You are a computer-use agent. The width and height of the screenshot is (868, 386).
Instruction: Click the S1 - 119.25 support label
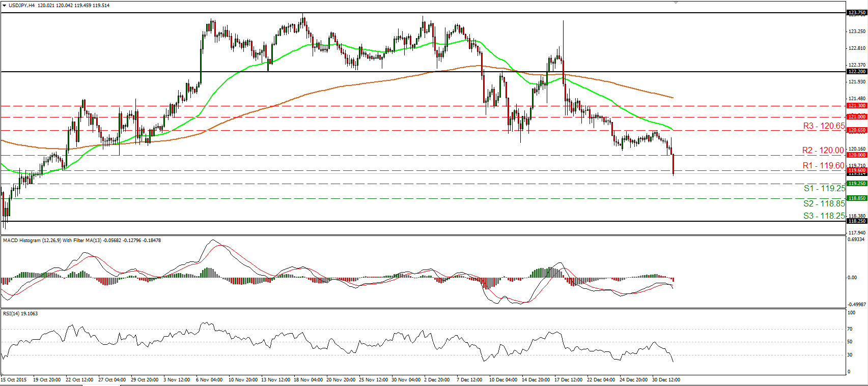[824, 189]
